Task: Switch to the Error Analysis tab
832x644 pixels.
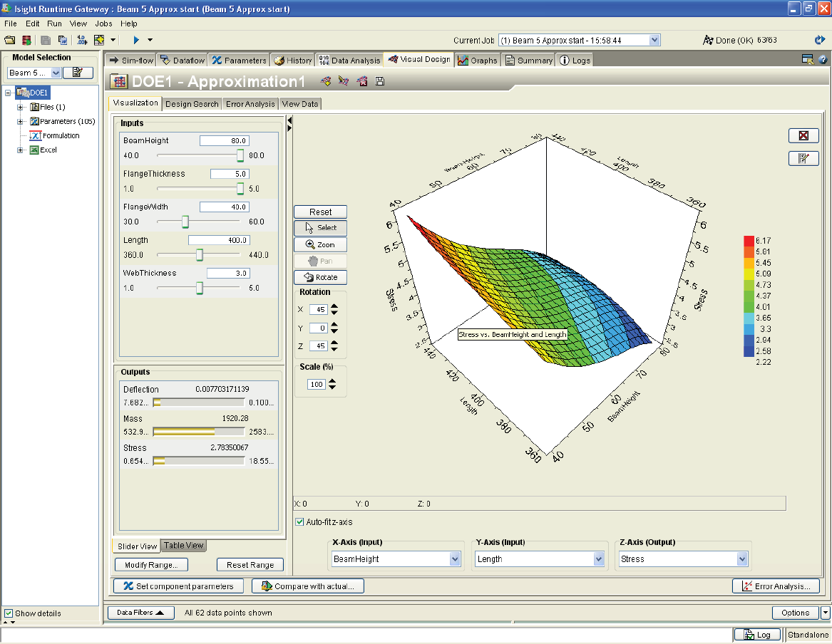Action: pyautogui.click(x=250, y=104)
